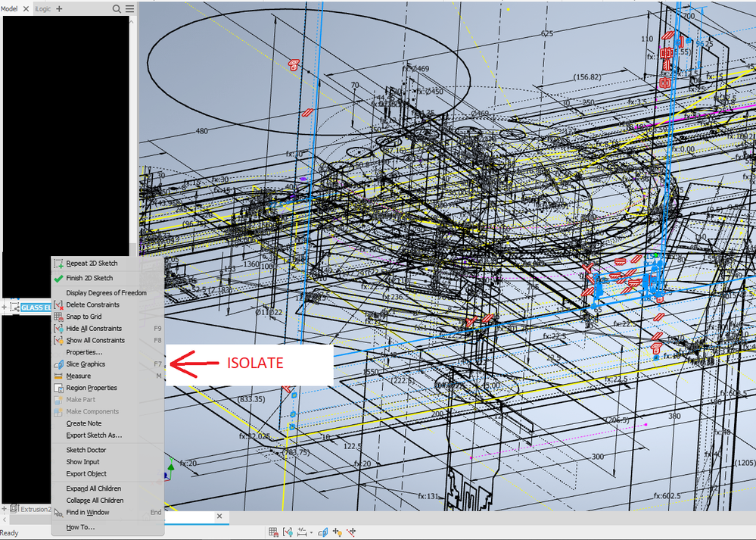Viewport: 756px width, 540px height.
Task: Close the document tab with X
Action: [219, 516]
